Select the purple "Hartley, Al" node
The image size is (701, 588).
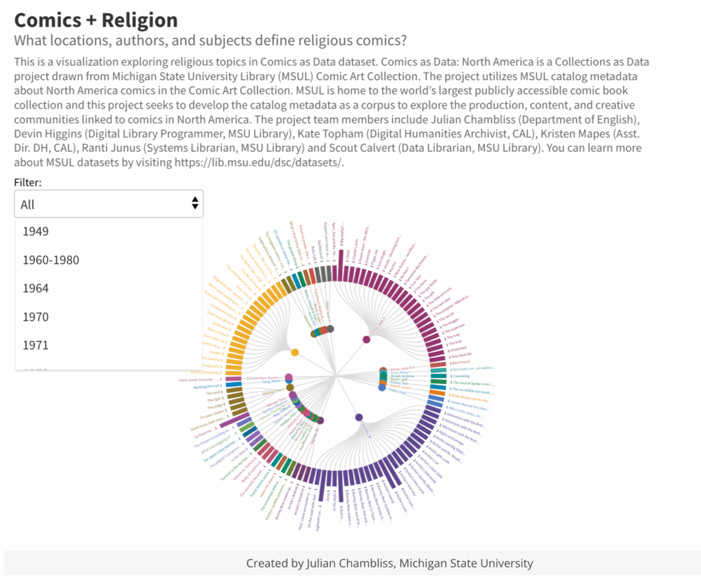point(359,417)
